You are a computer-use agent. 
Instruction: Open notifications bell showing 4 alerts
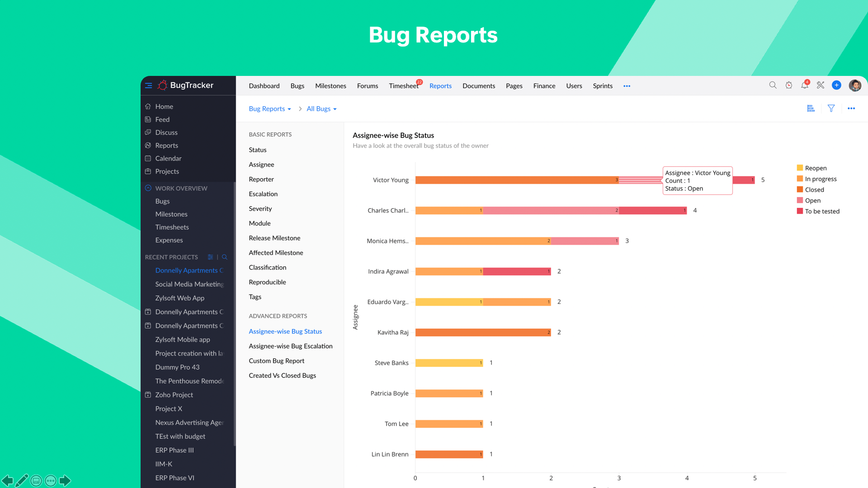click(x=805, y=85)
